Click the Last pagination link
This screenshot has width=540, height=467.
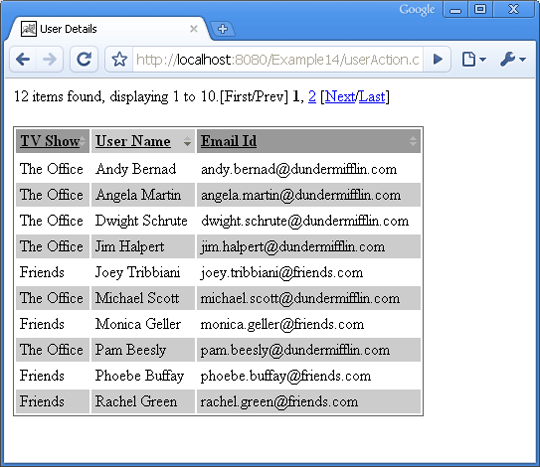372,96
